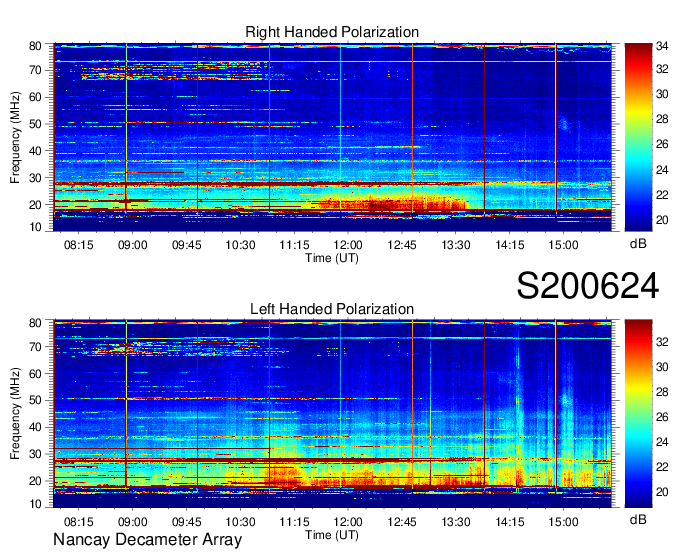Click 30 frequency tick of Left Handed plot
The height and width of the screenshot is (552, 680).
(x=35, y=454)
